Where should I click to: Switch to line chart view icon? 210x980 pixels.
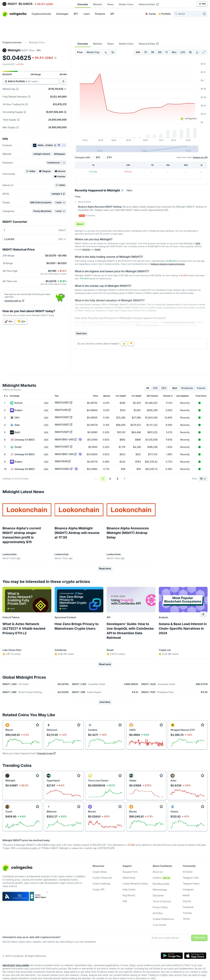pyautogui.click(x=106, y=52)
